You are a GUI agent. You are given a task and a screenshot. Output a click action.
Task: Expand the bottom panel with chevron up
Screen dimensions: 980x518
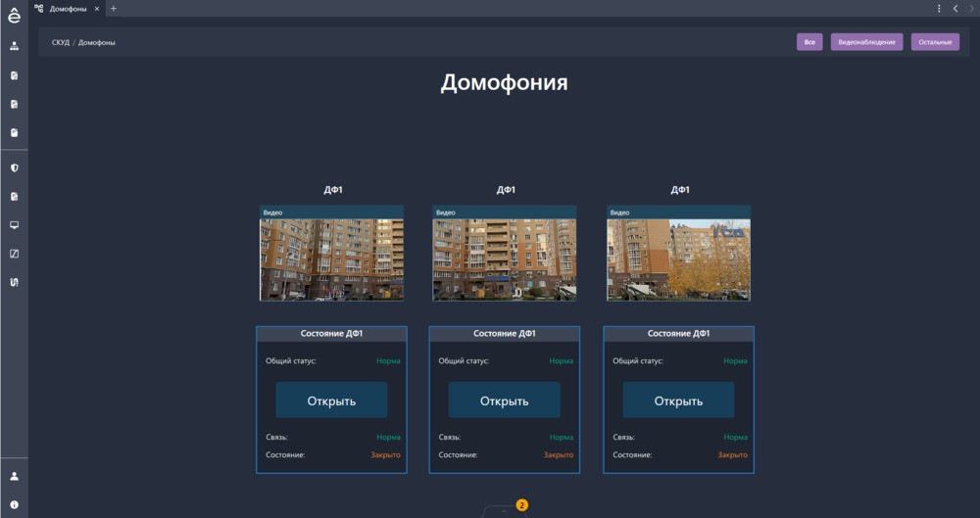503,510
